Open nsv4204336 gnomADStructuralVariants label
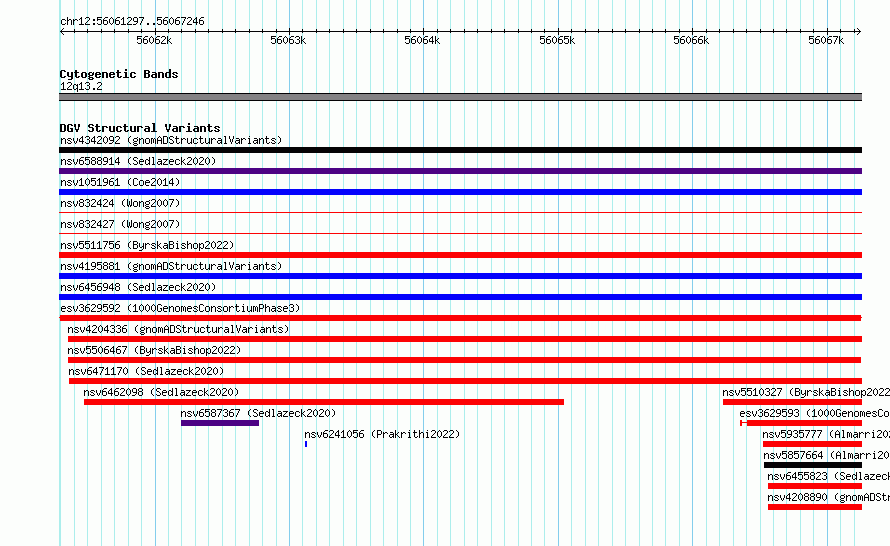890x546 pixels. click(178, 329)
